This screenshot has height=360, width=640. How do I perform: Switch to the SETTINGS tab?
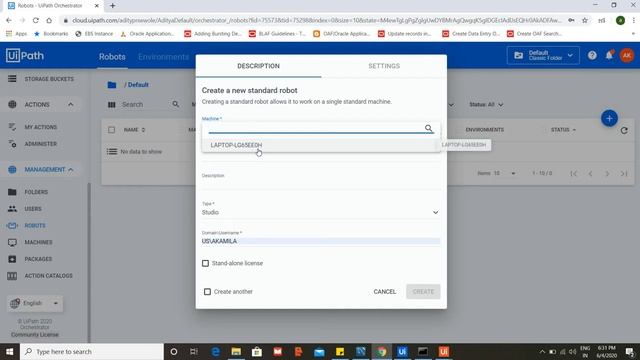click(x=384, y=66)
